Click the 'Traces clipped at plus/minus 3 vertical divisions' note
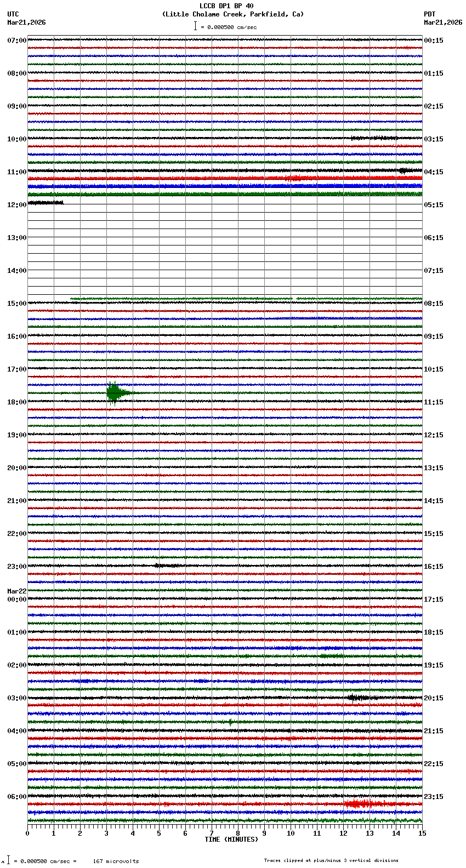Viewport: 466px width, 868px height. [x=331, y=860]
